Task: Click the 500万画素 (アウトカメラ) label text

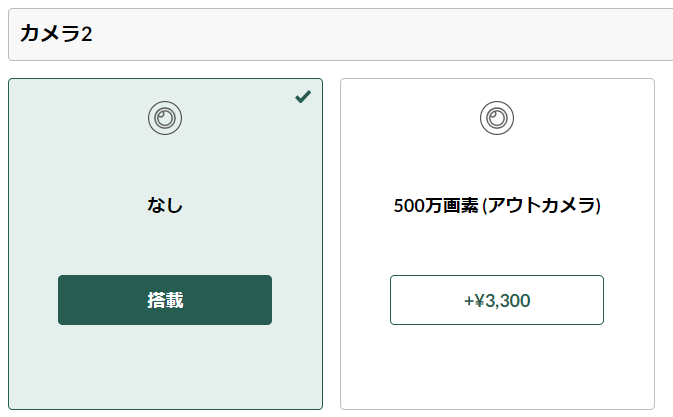Action: 497,205
